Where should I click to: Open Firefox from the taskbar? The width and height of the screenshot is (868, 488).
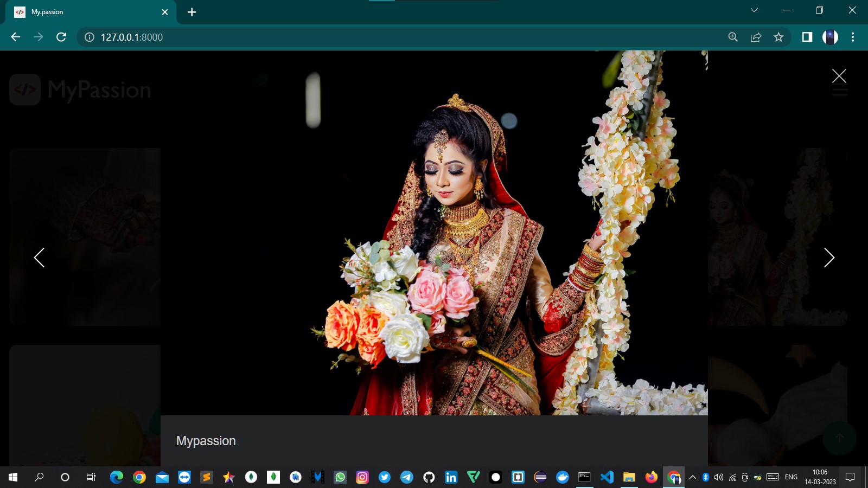pos(652,477)
